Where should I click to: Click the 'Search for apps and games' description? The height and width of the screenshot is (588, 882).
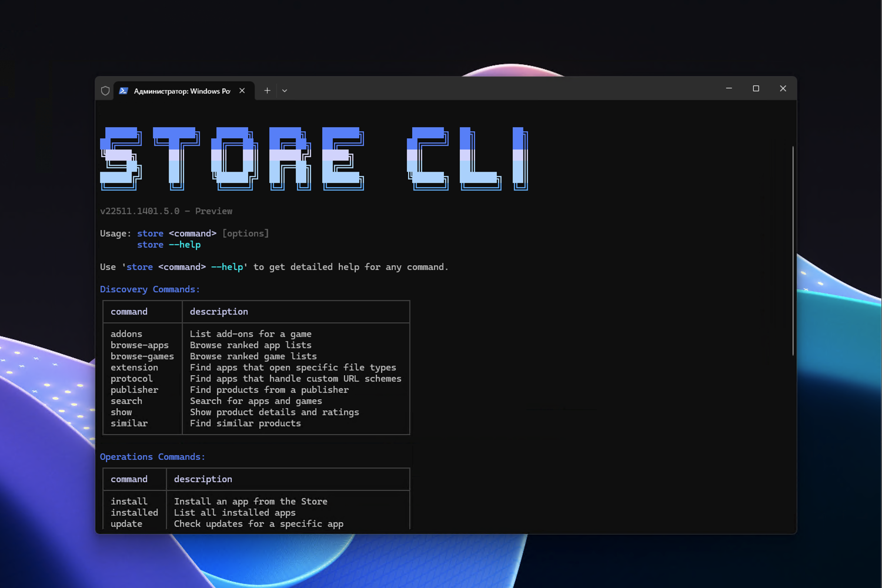click(x=256, y=401)
